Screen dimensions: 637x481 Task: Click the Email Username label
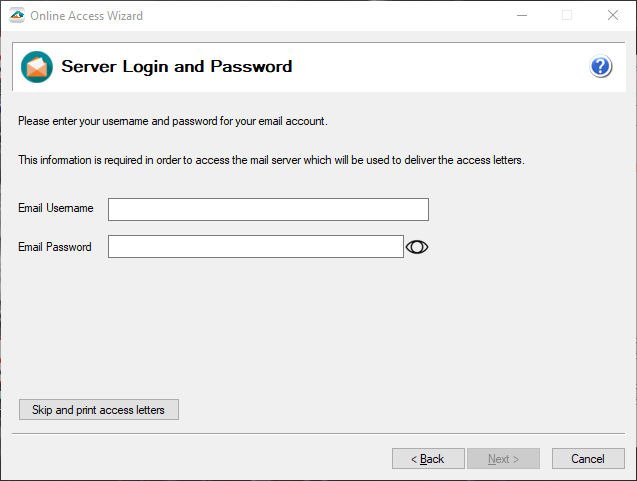click(56, 208)
